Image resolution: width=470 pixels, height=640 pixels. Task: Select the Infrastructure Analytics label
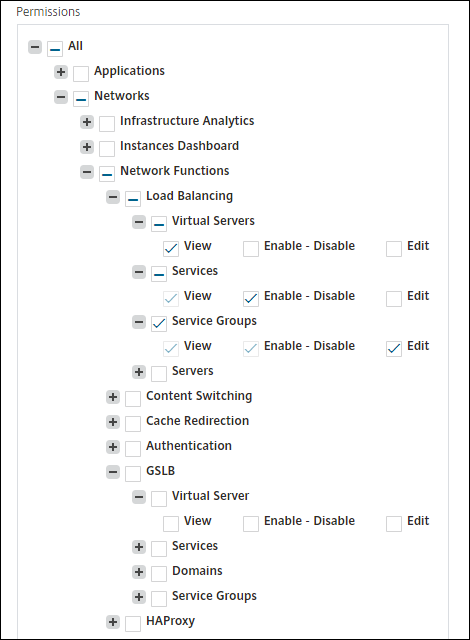[187, 121]
